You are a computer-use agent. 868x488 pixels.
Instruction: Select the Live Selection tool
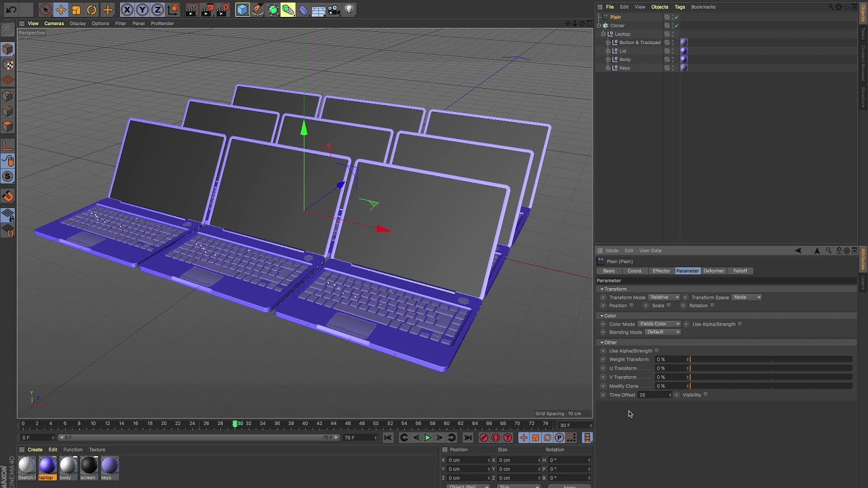[45, 9]
